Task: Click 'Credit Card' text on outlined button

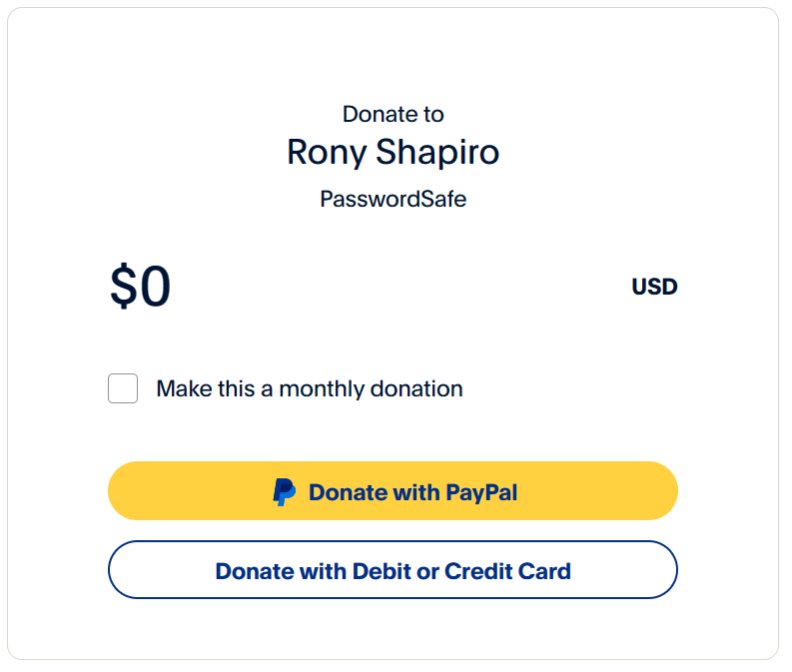Action: click(x=507, y=571)
